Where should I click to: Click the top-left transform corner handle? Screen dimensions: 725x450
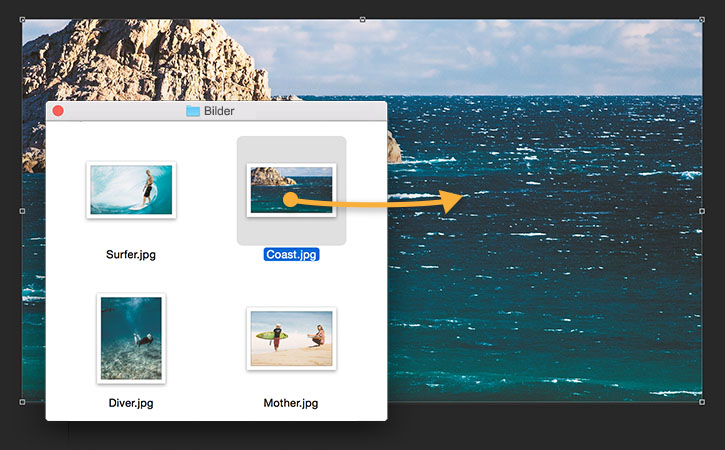tap(22, 19)
